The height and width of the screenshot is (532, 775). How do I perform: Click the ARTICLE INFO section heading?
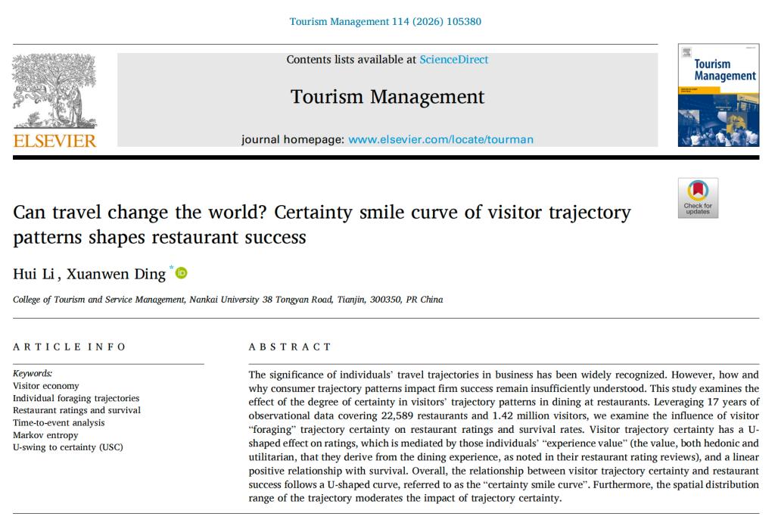[70, 347]
